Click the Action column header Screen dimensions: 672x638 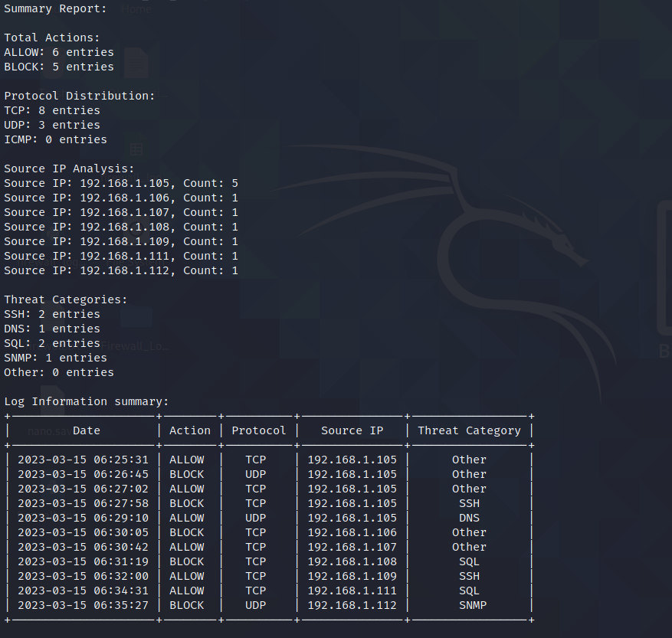click(x=189, y=430)
